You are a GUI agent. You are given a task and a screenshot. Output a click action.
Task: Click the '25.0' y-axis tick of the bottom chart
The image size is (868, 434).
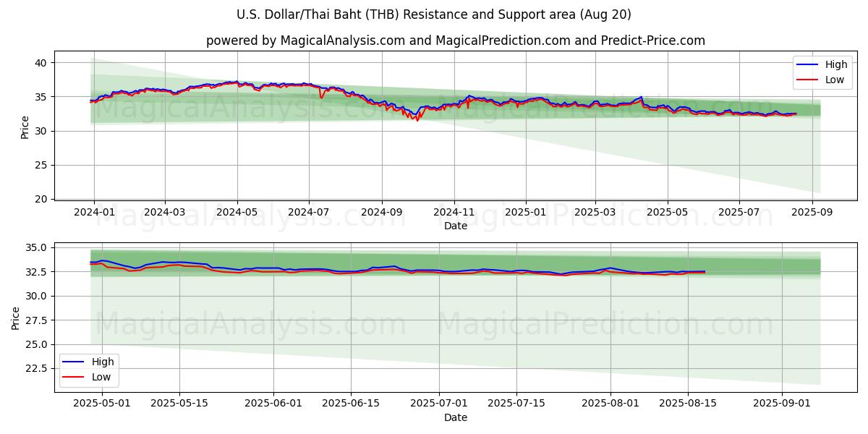pyautogui.click(x=38, y=344)
